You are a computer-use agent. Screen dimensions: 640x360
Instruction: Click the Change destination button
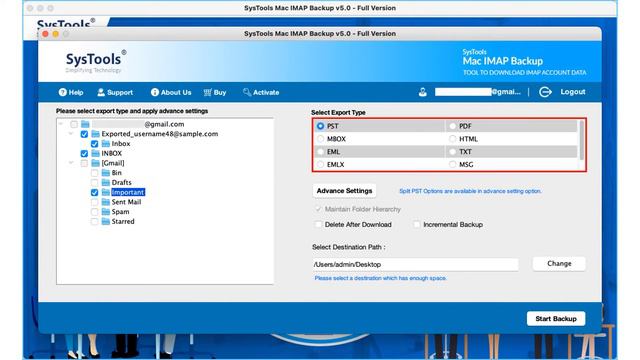pyautogui.click(x=559, y=264)
